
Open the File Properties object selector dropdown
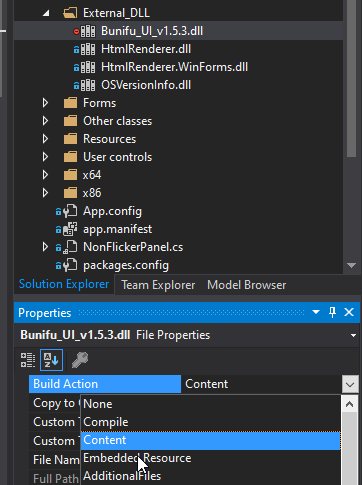tap(353, 335)
